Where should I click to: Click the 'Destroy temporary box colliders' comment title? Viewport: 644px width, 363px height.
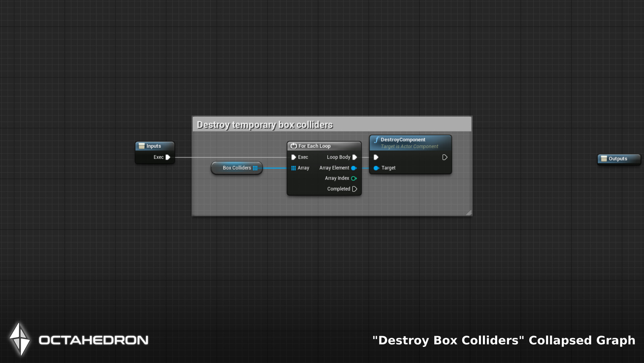click(265, 124)
